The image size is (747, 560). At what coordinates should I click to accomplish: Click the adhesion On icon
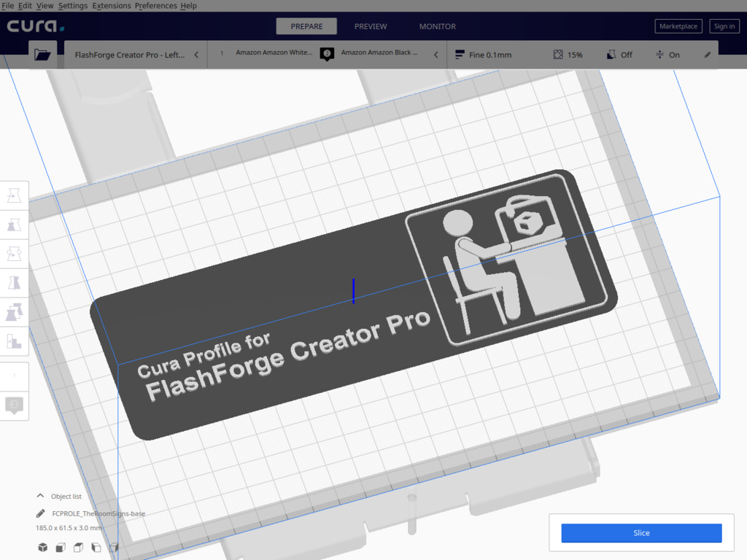(x=659, y=55)
